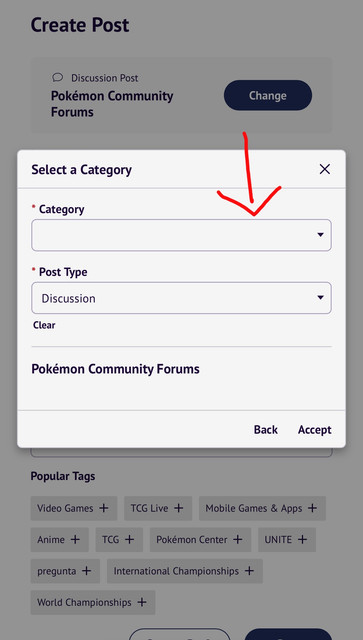Click the plus icon on TCG tag
The height and width of the screenshot is (640, 363).
tap(129, 540)
